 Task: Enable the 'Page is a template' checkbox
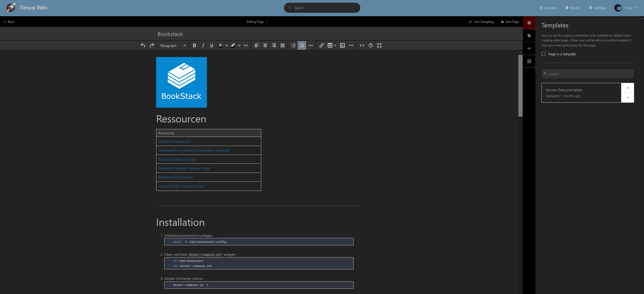coord(543,54)
